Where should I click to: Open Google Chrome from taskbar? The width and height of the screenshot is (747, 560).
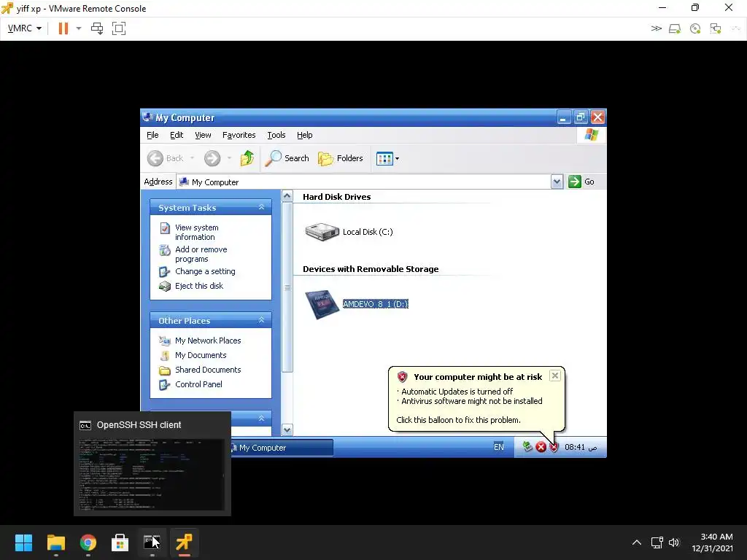coord(88,542)
